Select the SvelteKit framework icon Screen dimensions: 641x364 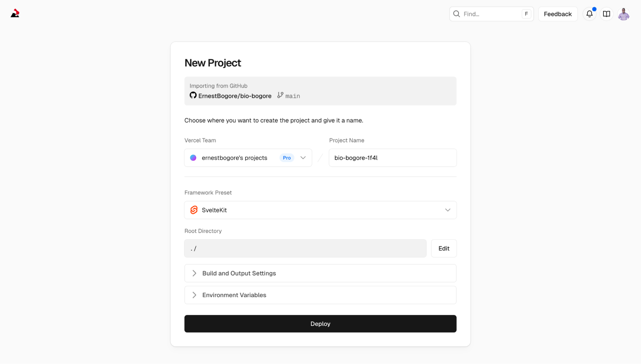pos(194,210)
